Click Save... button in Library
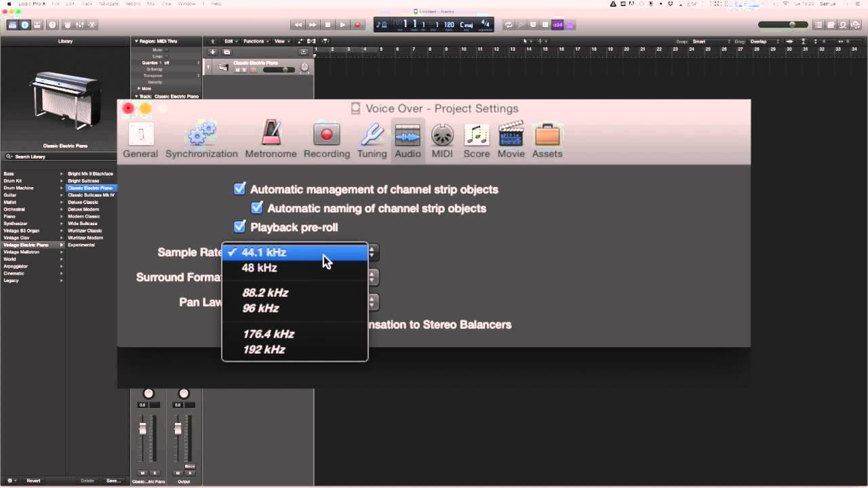The height and width of the screenshot is (488, 868). (x=113, y=481)
